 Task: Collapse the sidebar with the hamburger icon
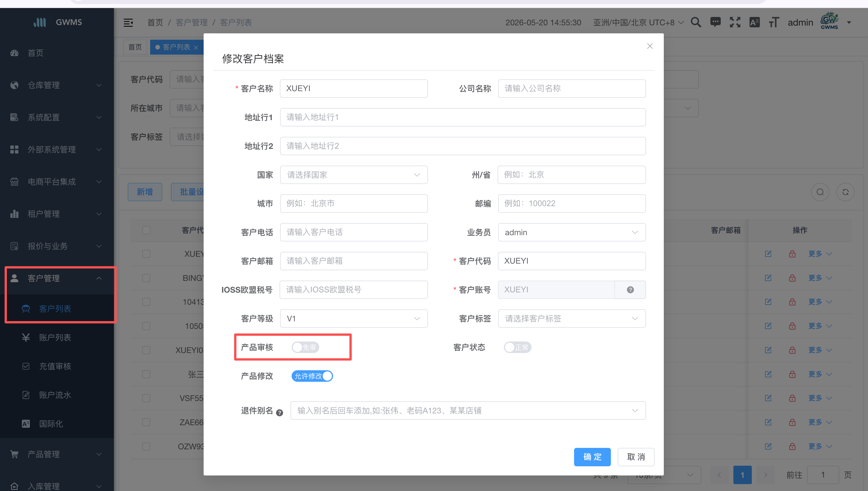point(128,23)
